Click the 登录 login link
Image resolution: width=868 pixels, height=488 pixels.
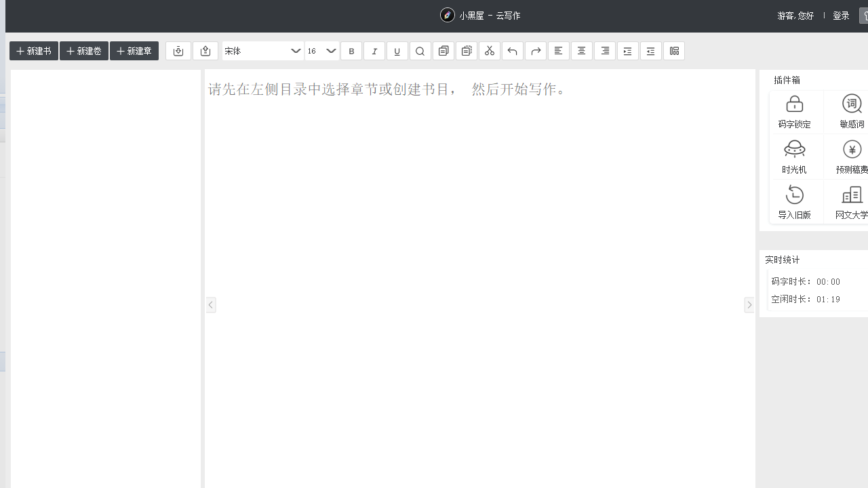(841, 16)
